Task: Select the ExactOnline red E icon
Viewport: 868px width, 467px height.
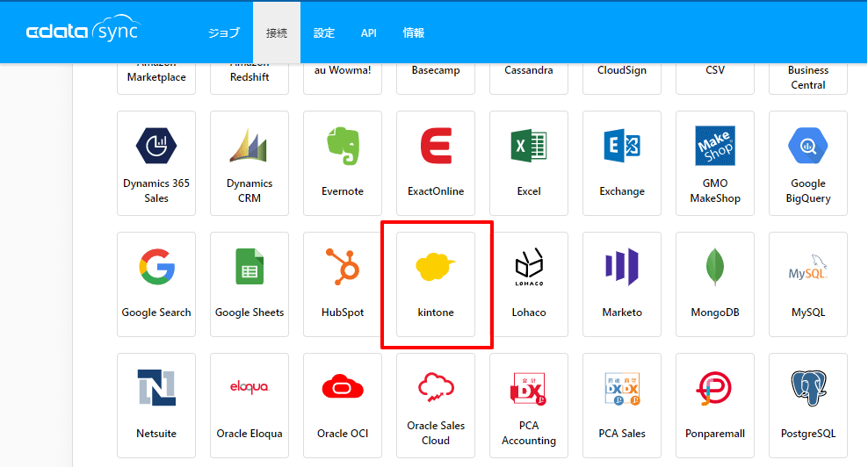Action: (x=436, y=146)
